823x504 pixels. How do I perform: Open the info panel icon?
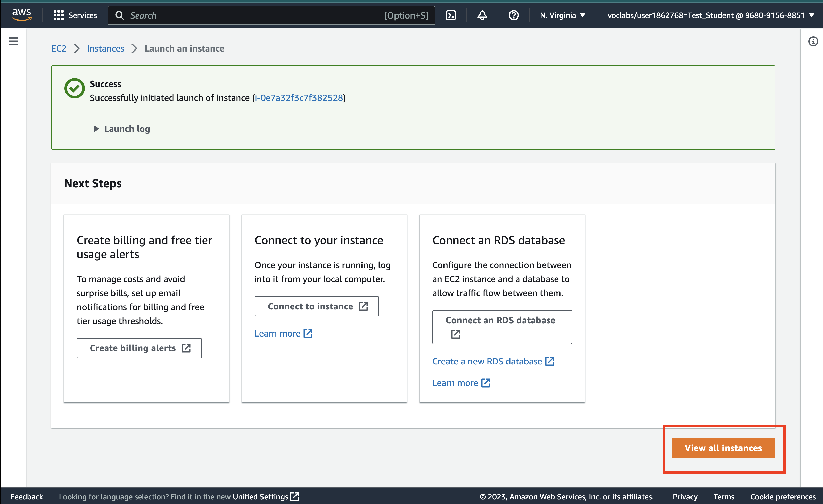point(813,41)
